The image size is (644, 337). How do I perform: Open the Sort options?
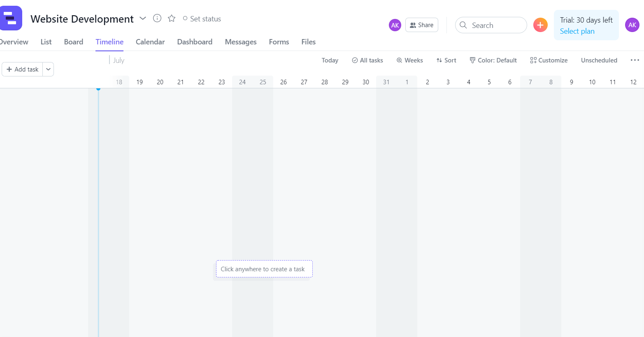446,60
